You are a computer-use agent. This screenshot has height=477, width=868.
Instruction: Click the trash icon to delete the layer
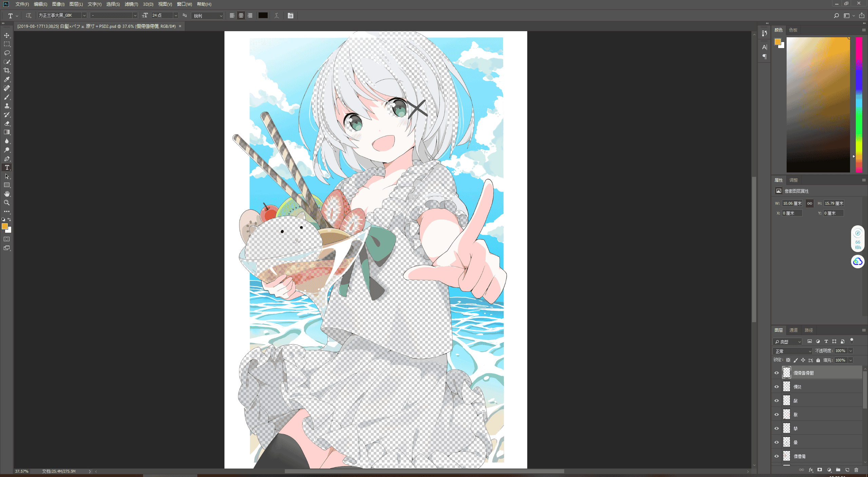point(856,470)
